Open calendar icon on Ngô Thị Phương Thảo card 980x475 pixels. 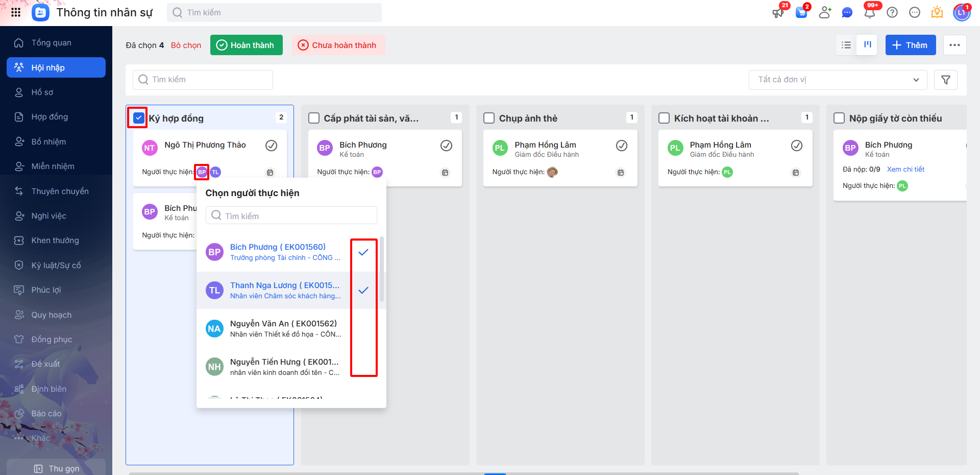pos(270,173)
